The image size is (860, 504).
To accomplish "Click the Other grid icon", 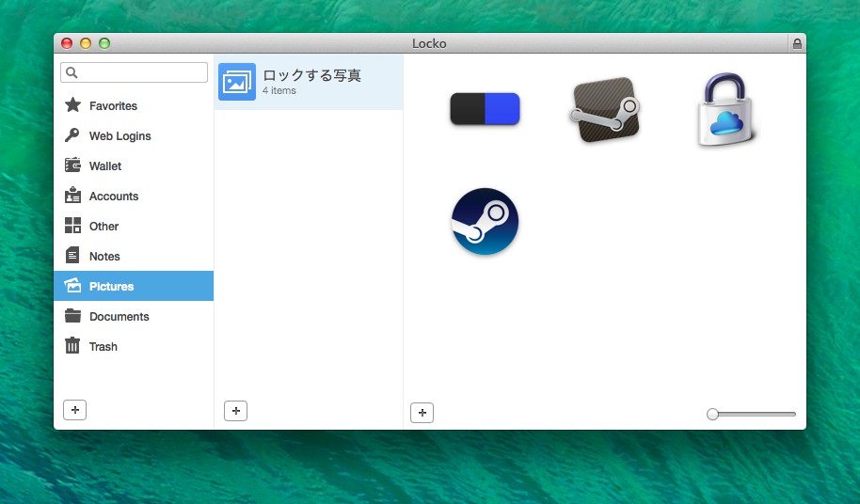I will coord(72,225).
